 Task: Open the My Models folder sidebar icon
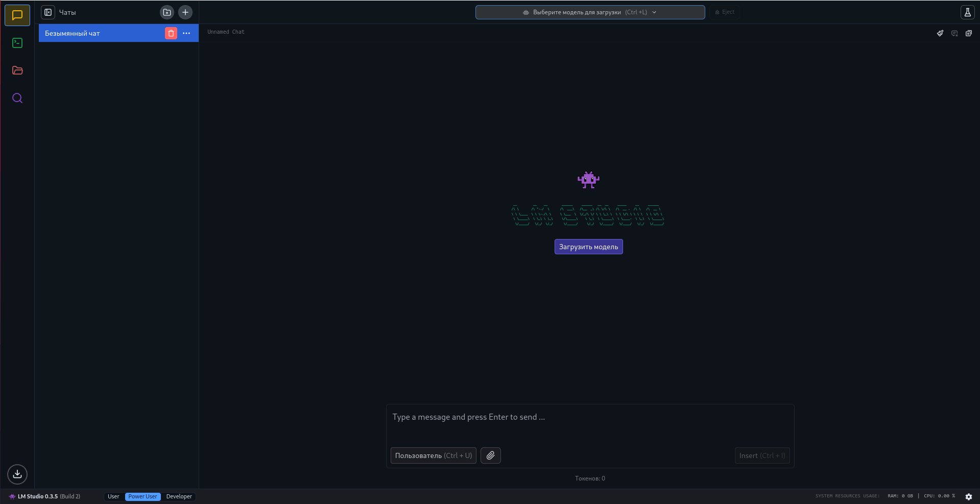coord(17,70)
